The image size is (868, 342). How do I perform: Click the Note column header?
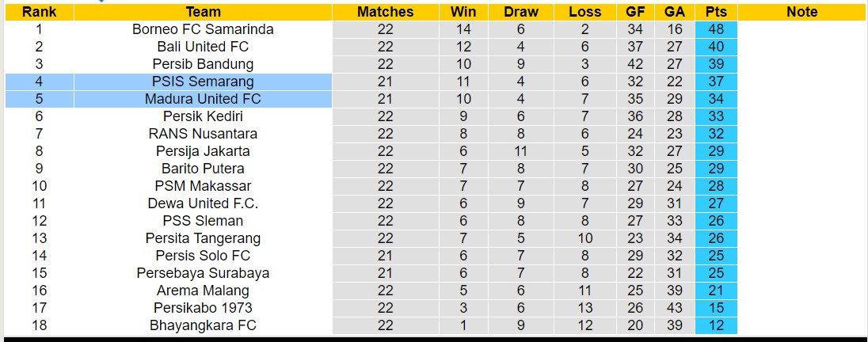[801, 12]
